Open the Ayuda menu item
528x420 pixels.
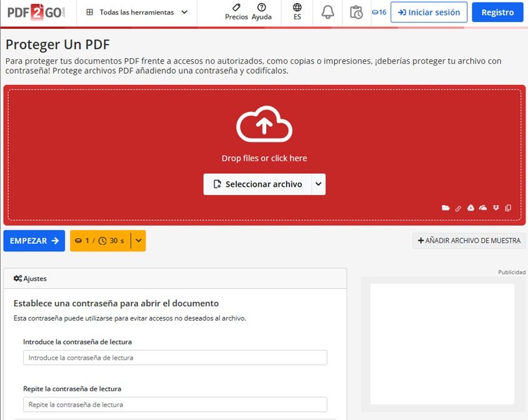(262, 12)
